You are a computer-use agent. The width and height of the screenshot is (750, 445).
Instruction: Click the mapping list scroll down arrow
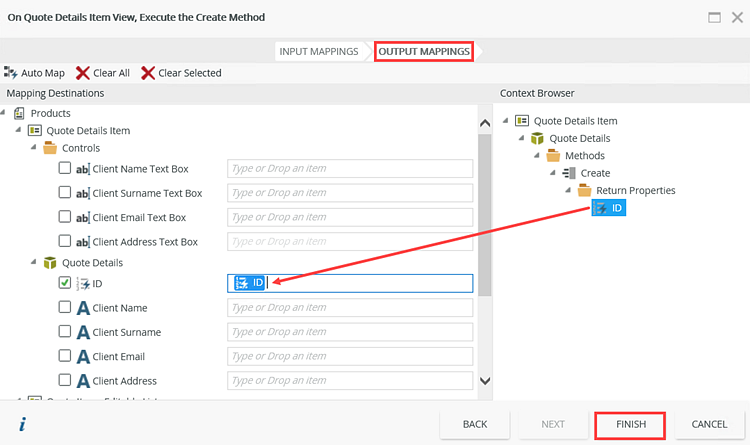click(485, 380)
